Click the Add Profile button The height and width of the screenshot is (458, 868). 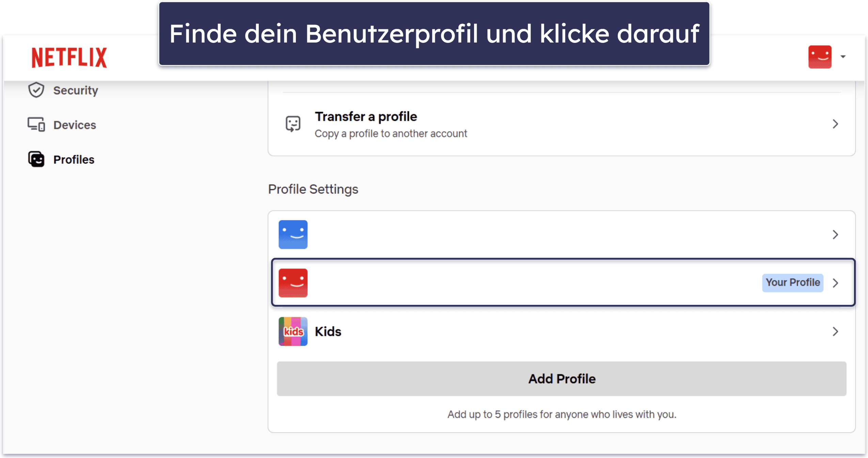(x=562, y=379)
